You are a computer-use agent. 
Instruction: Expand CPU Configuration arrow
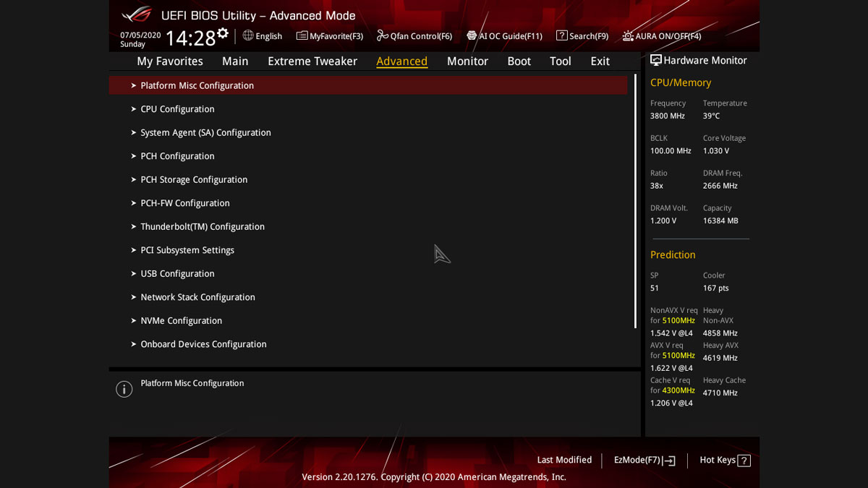[x=134, y=109]
